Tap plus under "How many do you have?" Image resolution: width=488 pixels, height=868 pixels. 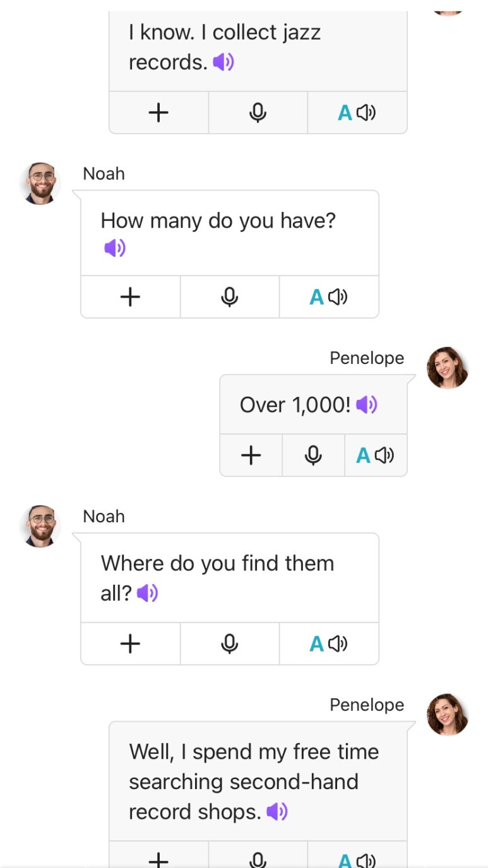(130, 296)
